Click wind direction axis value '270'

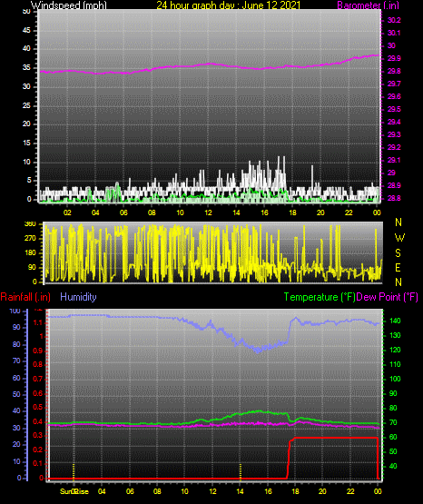point(30,239)
